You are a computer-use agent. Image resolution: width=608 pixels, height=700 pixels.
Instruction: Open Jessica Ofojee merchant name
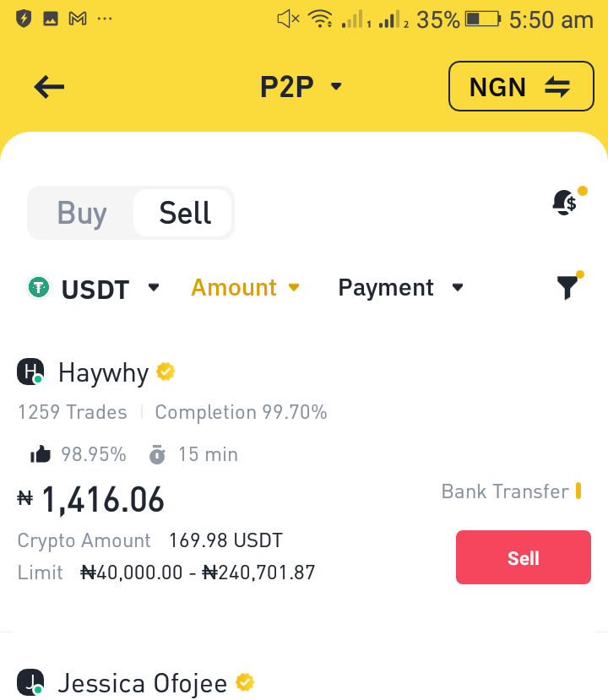[x=143, y=683]
